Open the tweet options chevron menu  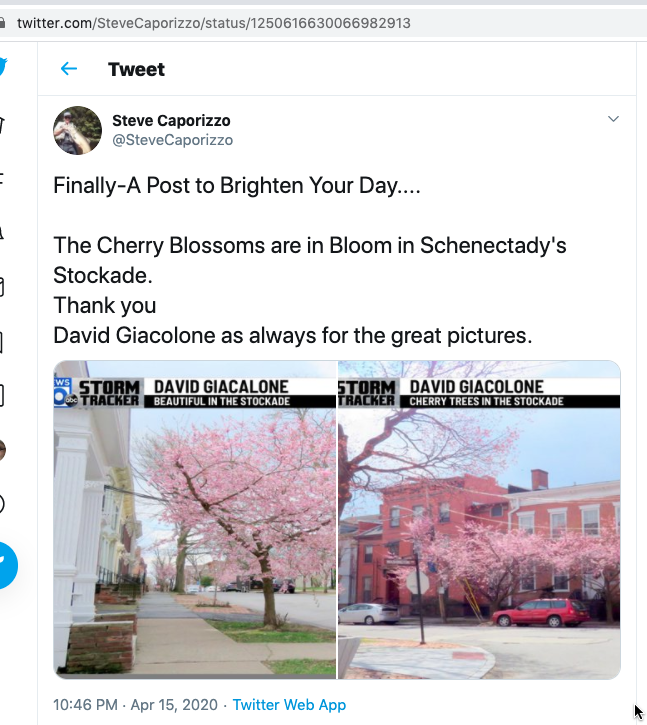pyautogui.click(x=614, y=119)
